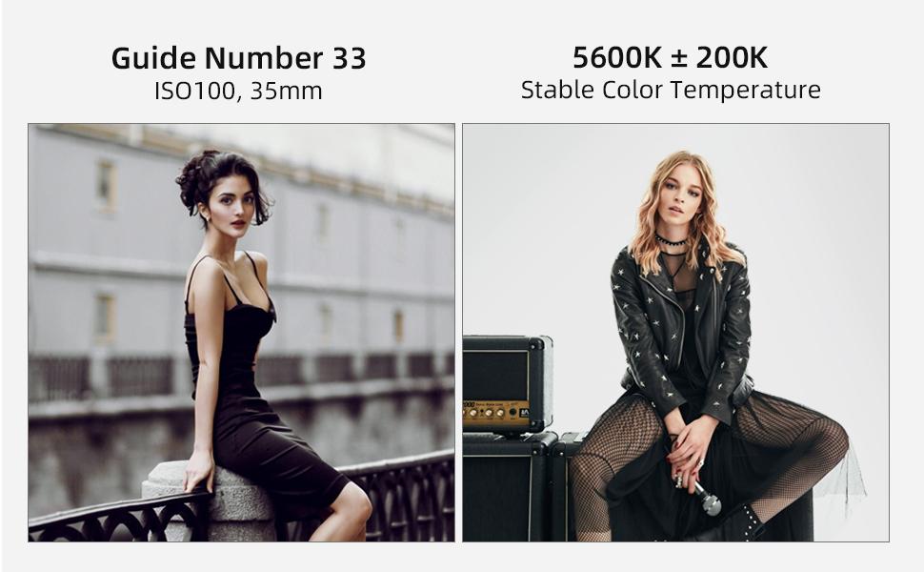Click the 5600K ± 200K heading

point(670,57)
